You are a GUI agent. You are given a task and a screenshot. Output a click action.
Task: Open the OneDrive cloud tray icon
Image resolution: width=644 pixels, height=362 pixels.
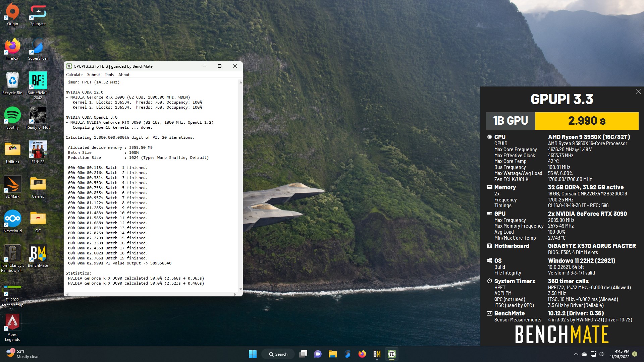coord(584,354)
